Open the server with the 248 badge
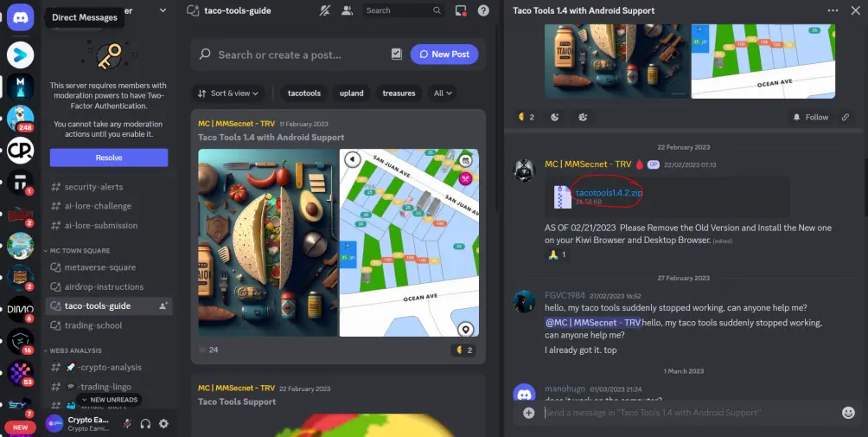The height and width of the screenshot is (437, 868). tap(21, 118)
